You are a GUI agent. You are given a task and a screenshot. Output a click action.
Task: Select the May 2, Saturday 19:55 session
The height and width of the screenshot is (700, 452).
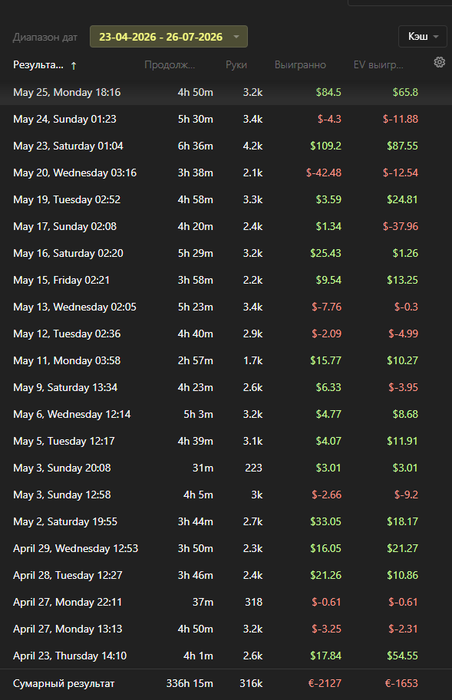point(226,521)
